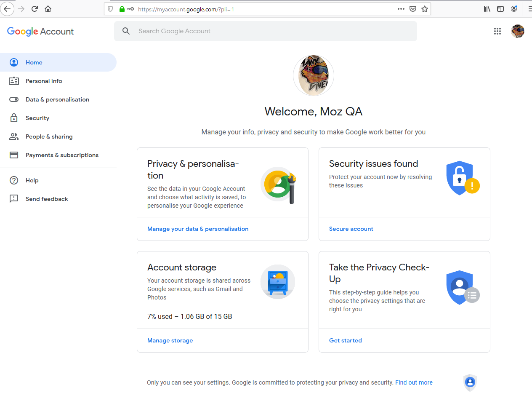This screenshot has height=393, width=532.
Task: Click the tracking protection shield in address bar
Action: (110, 9)
